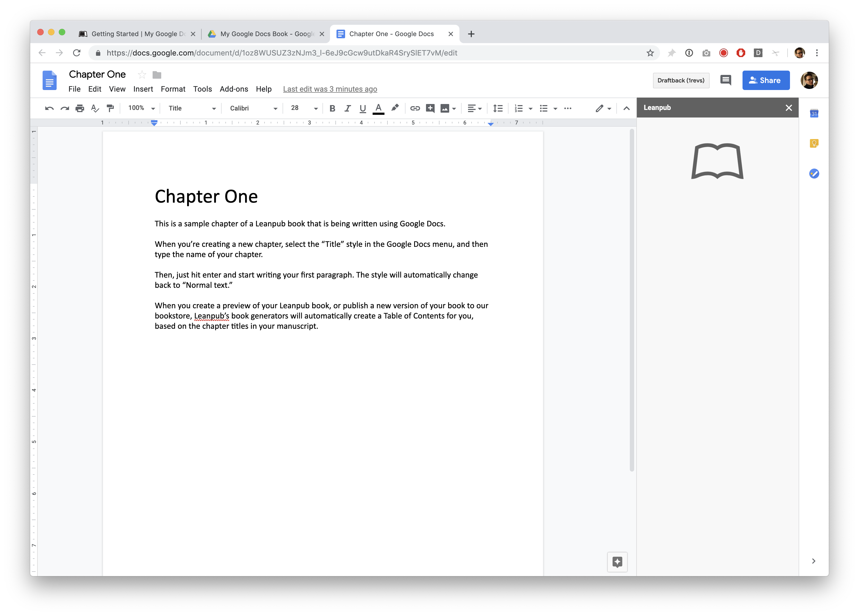This screenshot has height=616, width=859.
Task: Open the editing mode pencil dropdown
Action: [603, 108]
